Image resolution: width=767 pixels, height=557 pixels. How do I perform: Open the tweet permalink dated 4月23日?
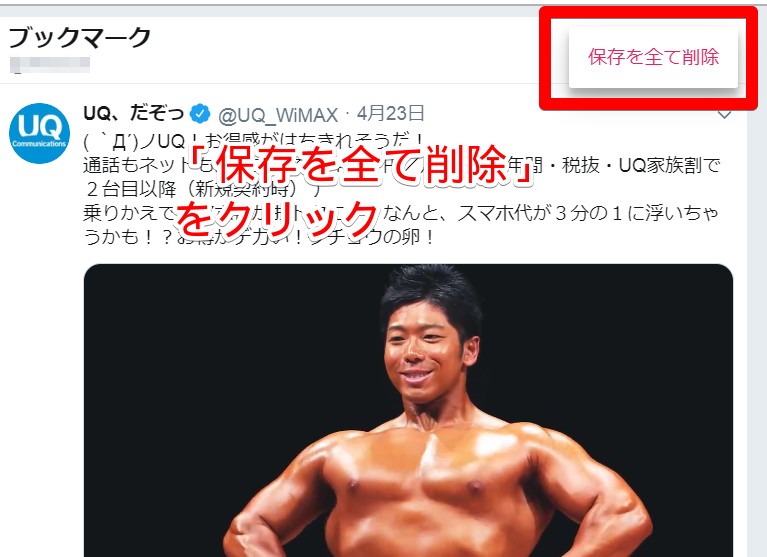tap(390, 114)
